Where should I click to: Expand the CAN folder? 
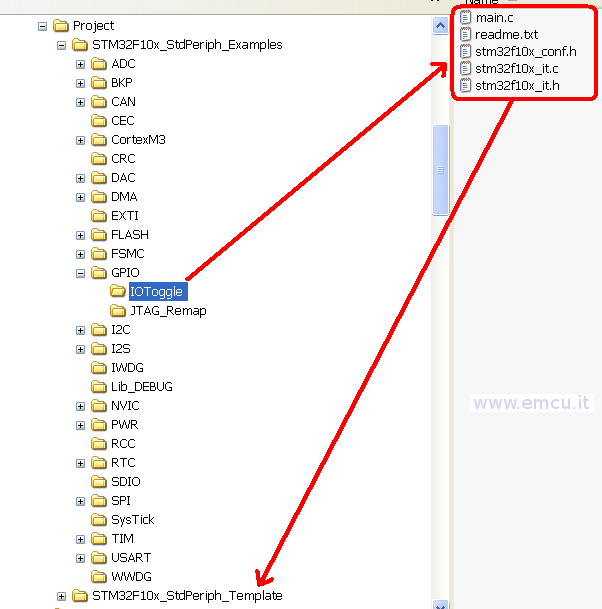click(x=80, y=102)
